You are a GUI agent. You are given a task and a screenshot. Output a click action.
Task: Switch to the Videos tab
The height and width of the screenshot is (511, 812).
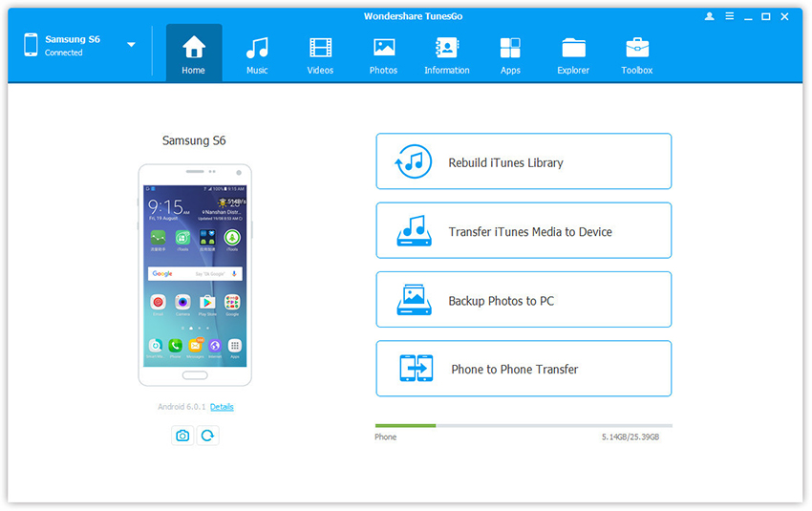(320, 54)
